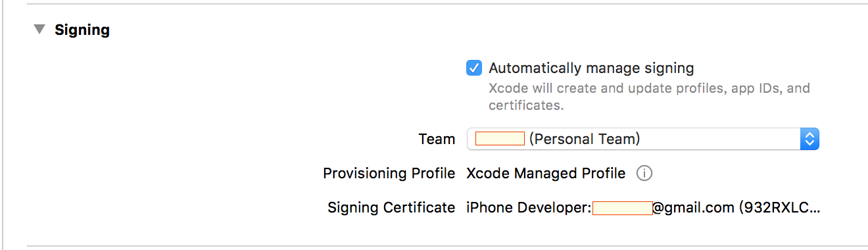Collapse the Signing section disclosure triangle
Screen dimensions: 868x250
[40, 30]
